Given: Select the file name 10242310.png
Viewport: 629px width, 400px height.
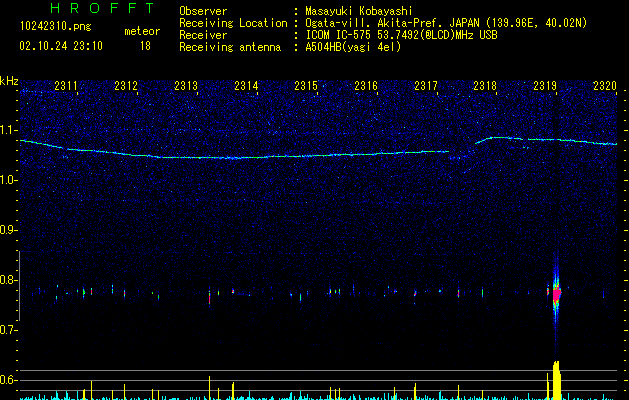Looking at the screenshot, I should pyautogui.click(x=56, y=27).
